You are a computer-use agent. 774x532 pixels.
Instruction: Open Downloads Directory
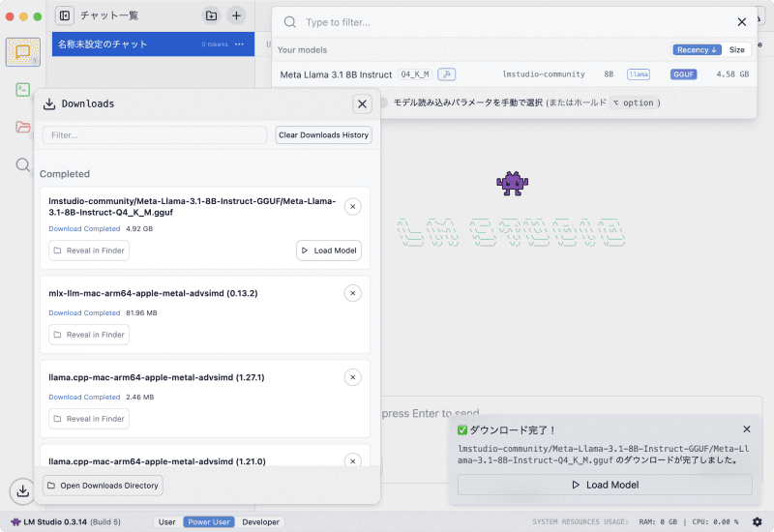pyautogui.click(x=103, y=486)
